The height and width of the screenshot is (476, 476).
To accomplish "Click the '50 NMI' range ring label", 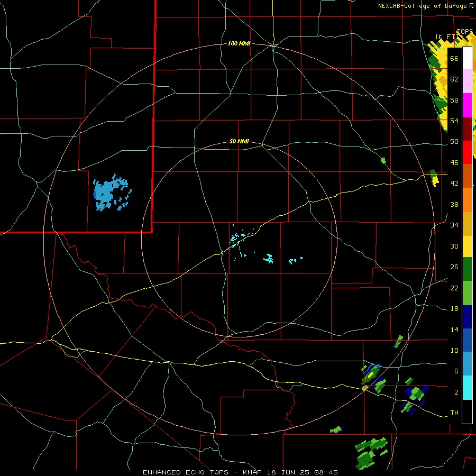I will (239, 141).
